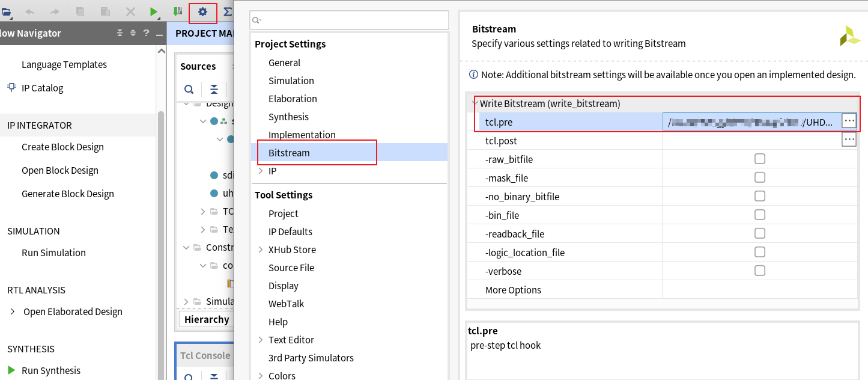868x380 pixels.
Task: Open Flow Navigator help question mark
Action: point(146,33)
